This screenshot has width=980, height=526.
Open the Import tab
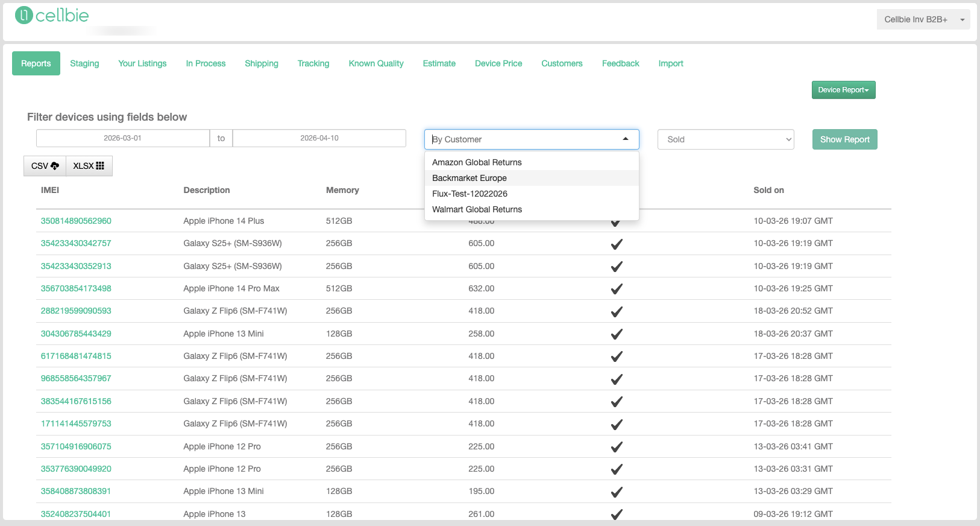click(671, 63)
